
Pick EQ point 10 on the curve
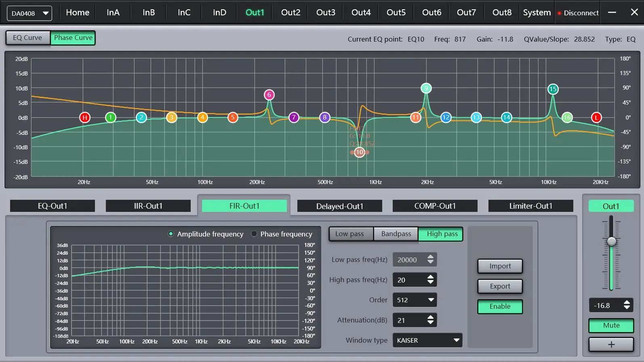tap(360, 152)
